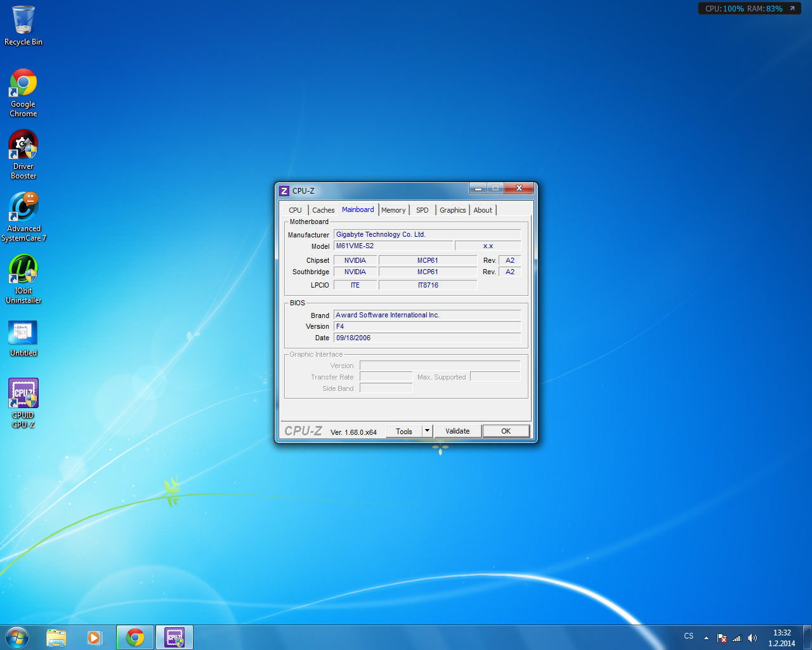Select the Driver Booster desktop icon
This screenshot has height=650, width=812.
coord(23,155)
